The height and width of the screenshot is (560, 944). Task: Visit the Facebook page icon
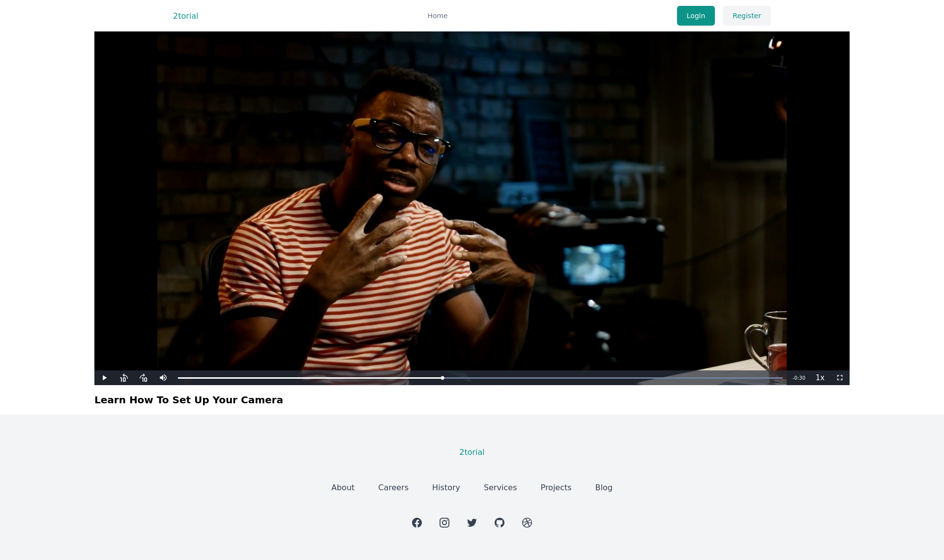tap(417, 523)
